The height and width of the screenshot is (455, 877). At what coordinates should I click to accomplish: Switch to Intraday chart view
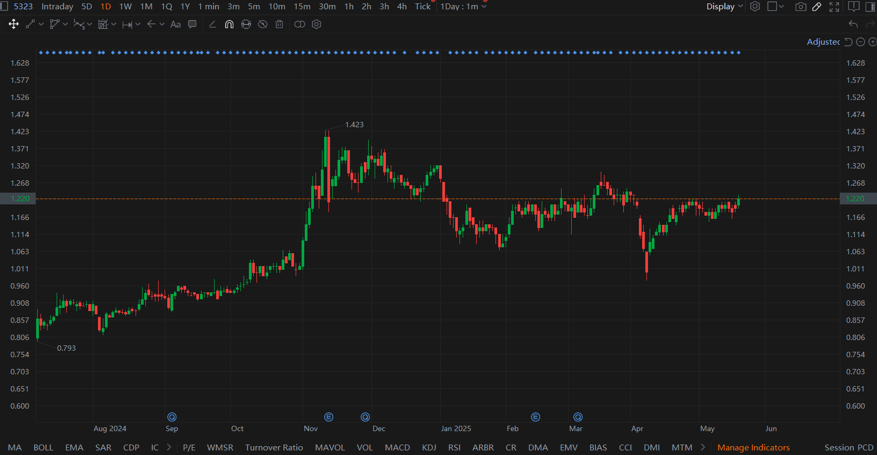click(x=57, y=6)
